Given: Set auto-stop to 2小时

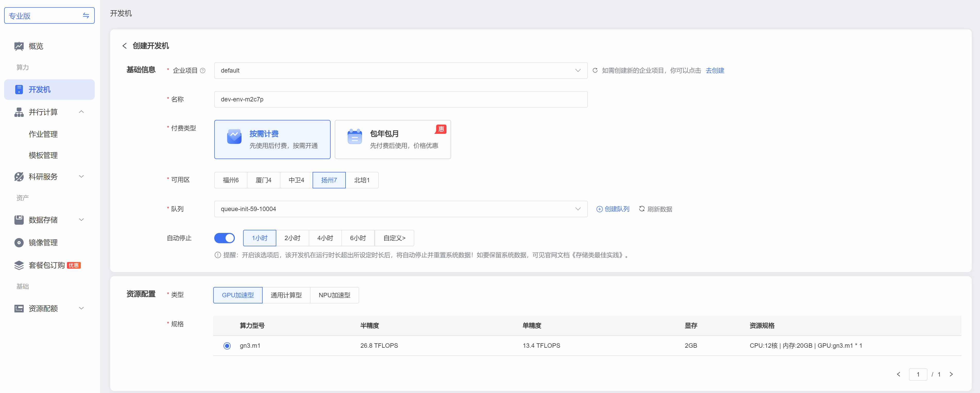Looking at the screenshot, I should 292,238.
